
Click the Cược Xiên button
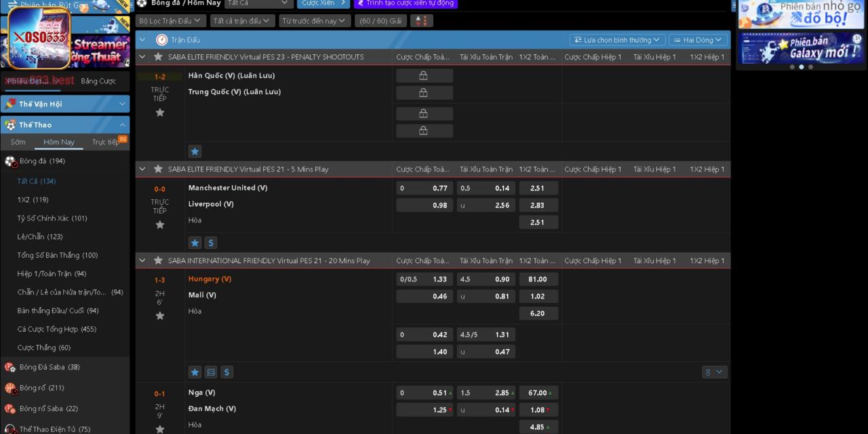click(323, 3)
